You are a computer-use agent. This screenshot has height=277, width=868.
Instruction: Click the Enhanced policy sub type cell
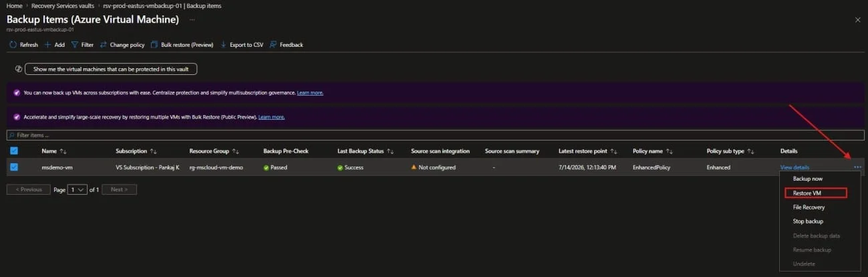(x=718, y=167)
